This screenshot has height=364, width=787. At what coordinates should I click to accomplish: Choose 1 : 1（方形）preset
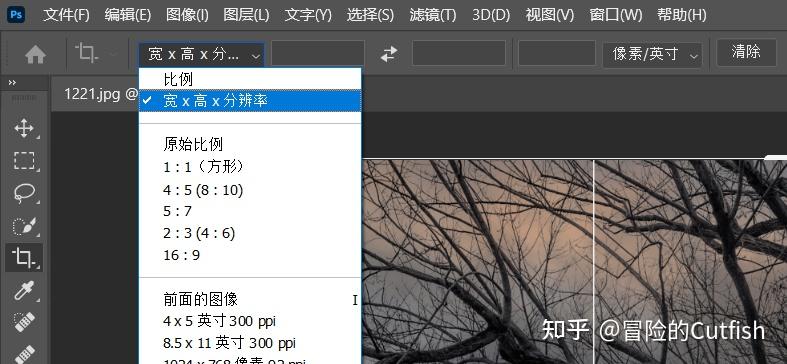(250, 167)
